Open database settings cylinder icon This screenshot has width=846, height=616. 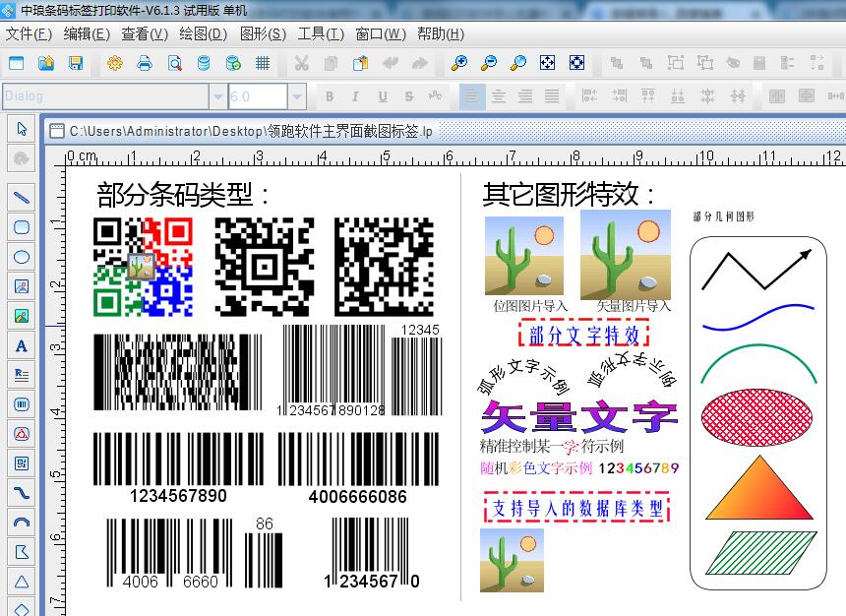[204, 63]
